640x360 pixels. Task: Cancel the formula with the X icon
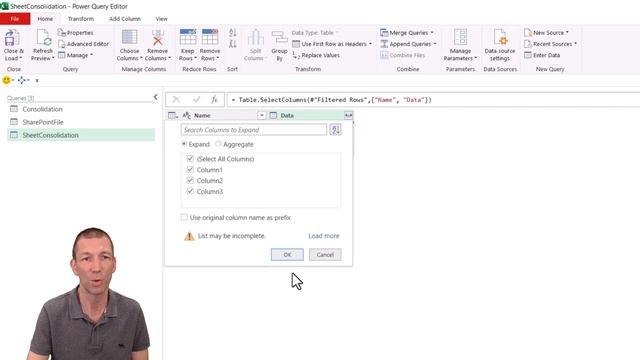coord(176,100)
